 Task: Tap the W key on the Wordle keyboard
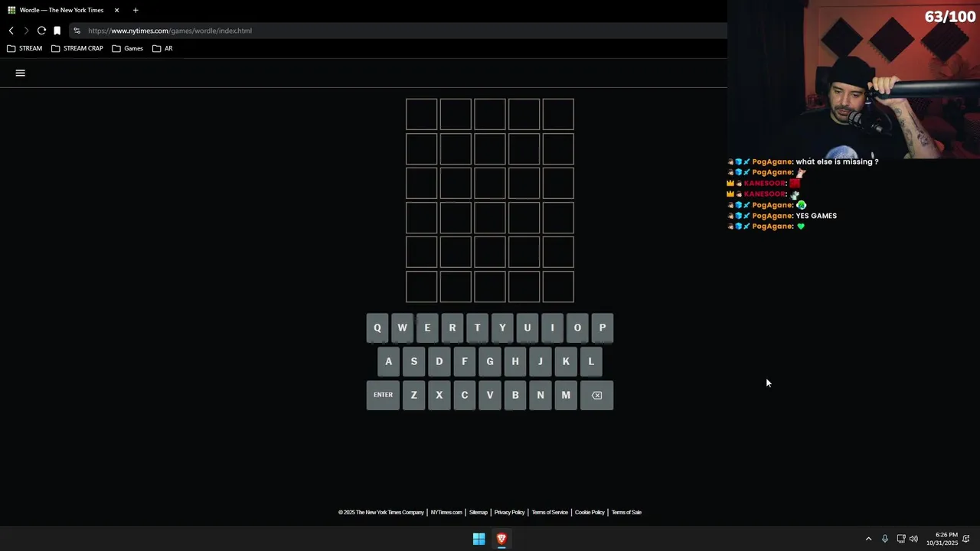pyautogui.click(x=402, y=328)
